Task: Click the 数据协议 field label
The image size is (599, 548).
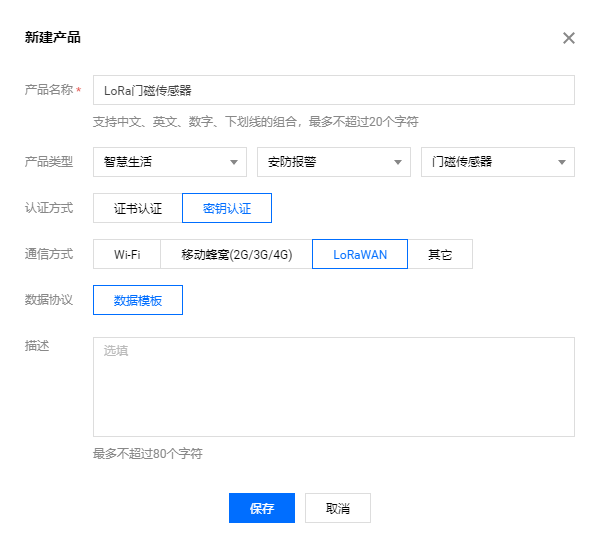Action: 49,300
